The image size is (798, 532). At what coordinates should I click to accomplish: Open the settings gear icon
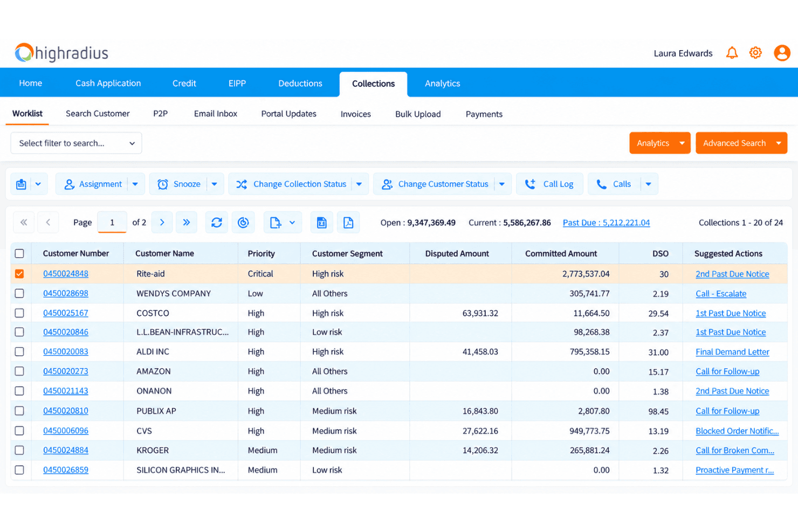[755, 53]
